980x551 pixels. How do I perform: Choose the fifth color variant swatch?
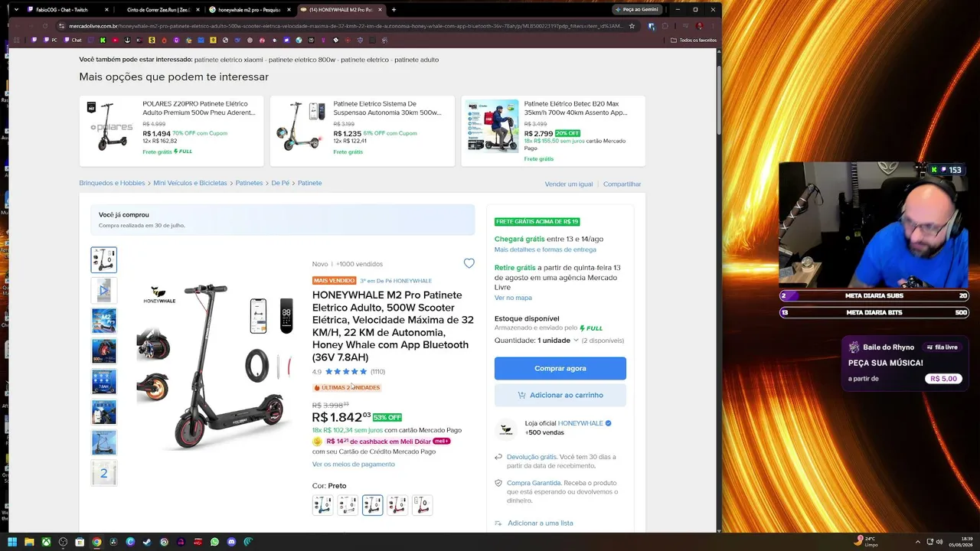point(422,505)
